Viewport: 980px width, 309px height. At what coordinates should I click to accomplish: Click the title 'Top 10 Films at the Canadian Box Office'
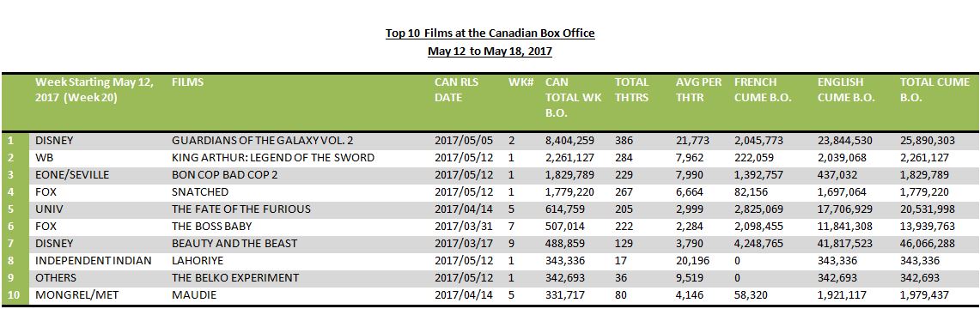click(490, 33)
